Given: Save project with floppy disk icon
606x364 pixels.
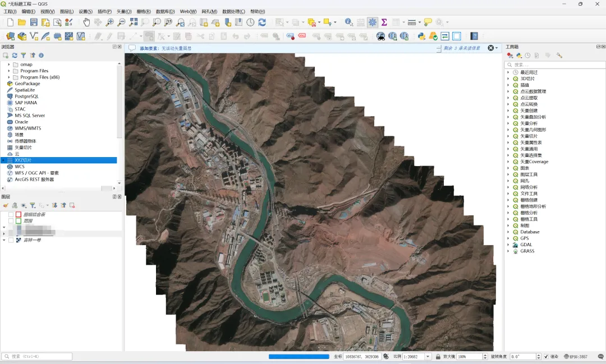Looking at the screenshot, I should [34, 22].
